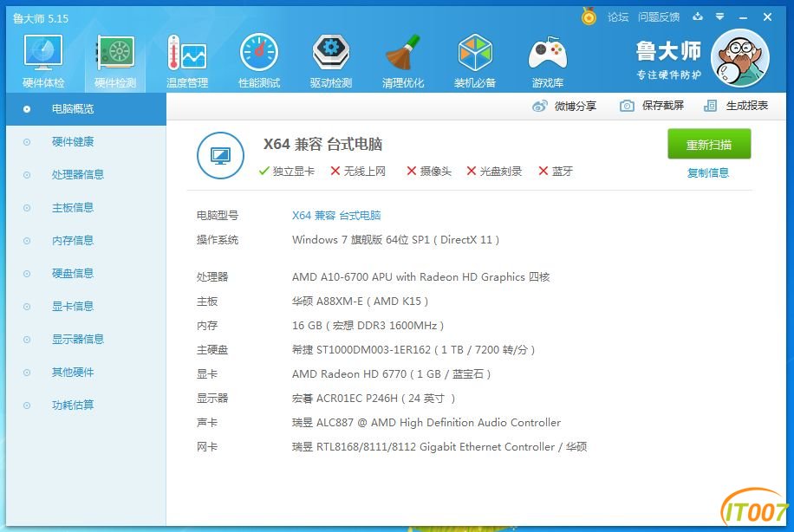The image size is (794, 532).
Task: Open 温度管理 temperature management icon
Action: 187,61
